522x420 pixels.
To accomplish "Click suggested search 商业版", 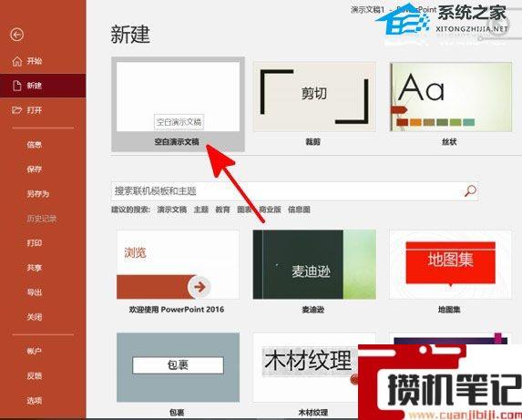I will [270, 210].
